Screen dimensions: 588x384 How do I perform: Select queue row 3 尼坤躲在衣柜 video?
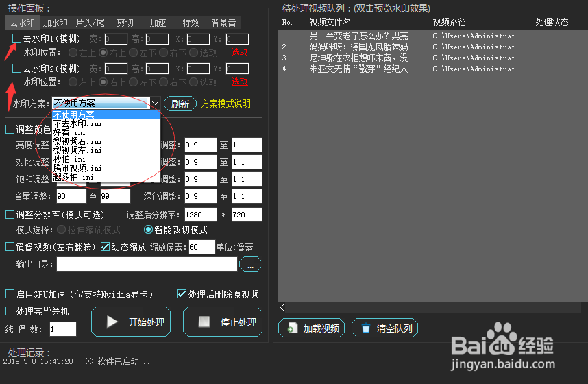(433, 58)
